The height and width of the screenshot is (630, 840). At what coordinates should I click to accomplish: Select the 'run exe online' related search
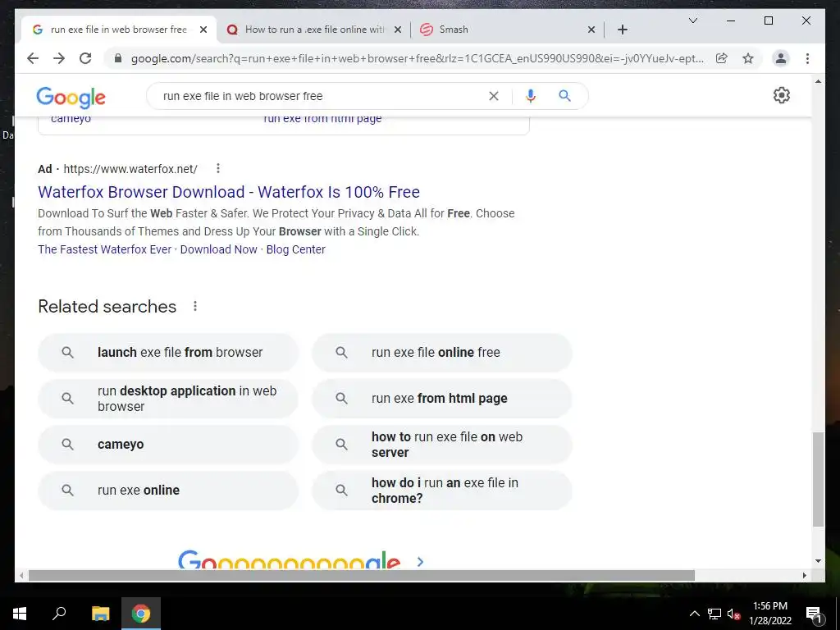[168, 491]
